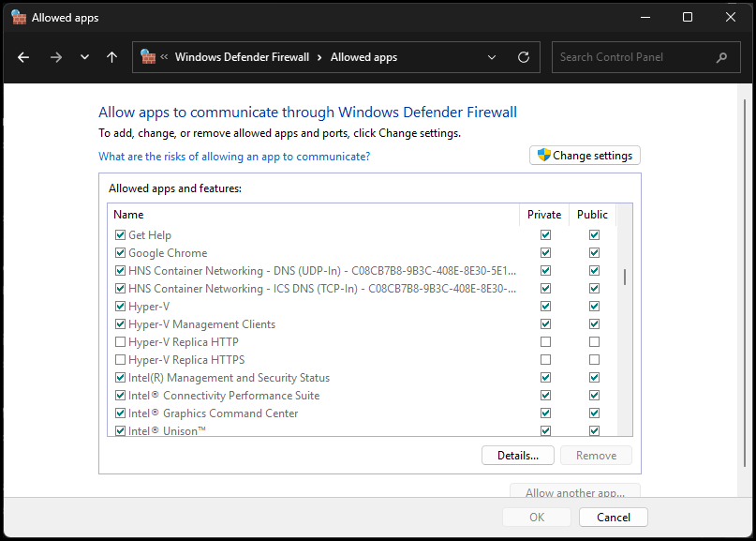756x541 pixels.
Task: Select the Allowed apps breadcrumb item
Action: tap(363, 57)
